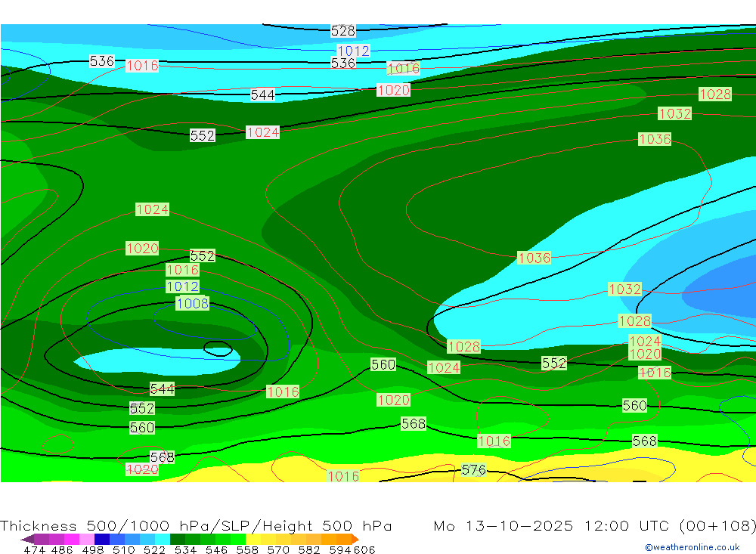The image size is (756, 554).
Task: Click the legend value 498
Action: (93, 550)
